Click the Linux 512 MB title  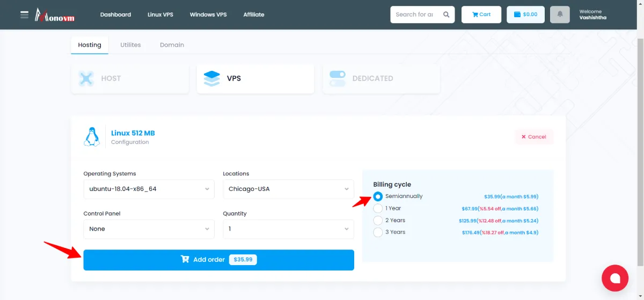click(x=133, y=133)
